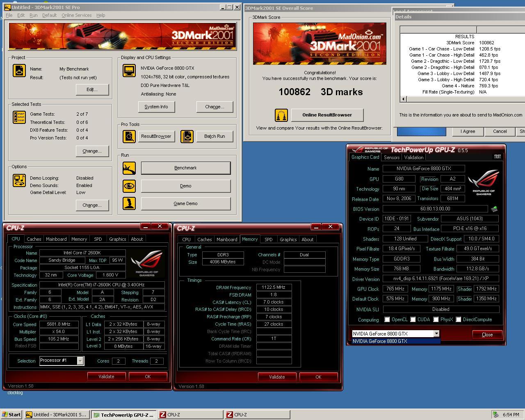The image size is (525, 420).
Task: Click the GPU-Z screenshot camera icon
Action: (x=497, y=157)
